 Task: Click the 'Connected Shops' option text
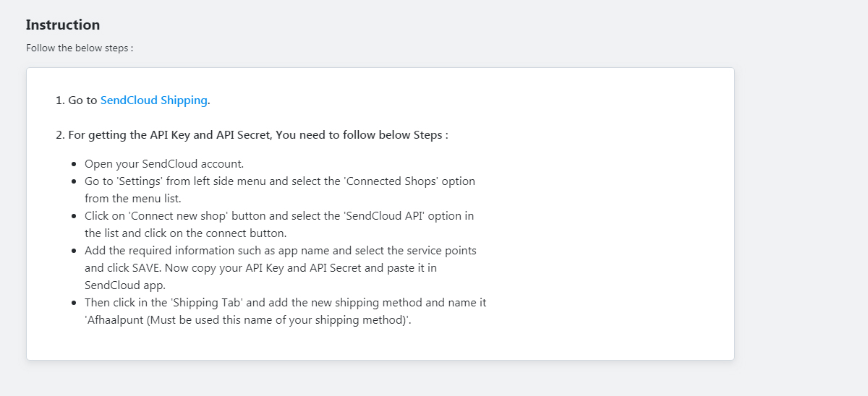point(391,181)
